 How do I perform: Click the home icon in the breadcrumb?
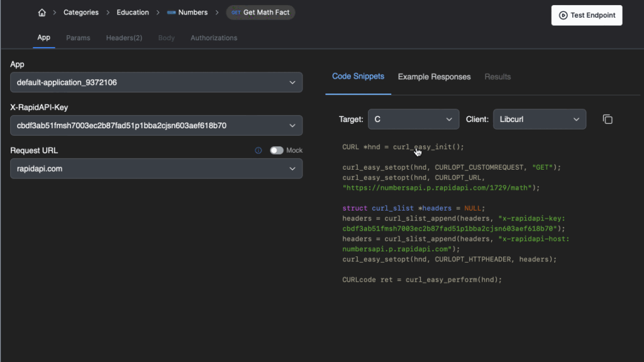coord(42,12)
